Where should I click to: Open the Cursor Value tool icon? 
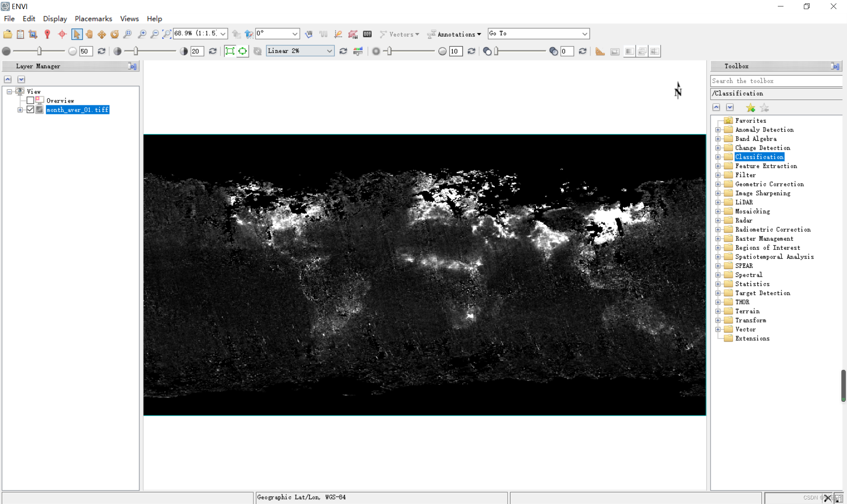point(367,34)
